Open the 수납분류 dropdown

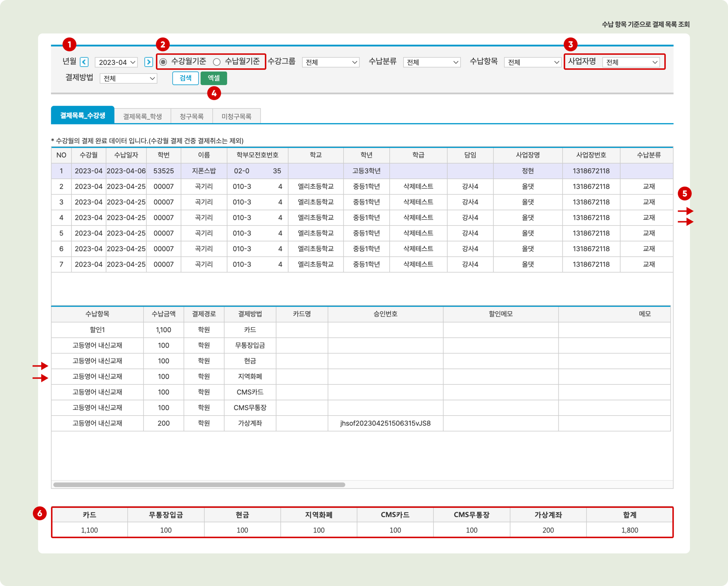tap(431, 62)
